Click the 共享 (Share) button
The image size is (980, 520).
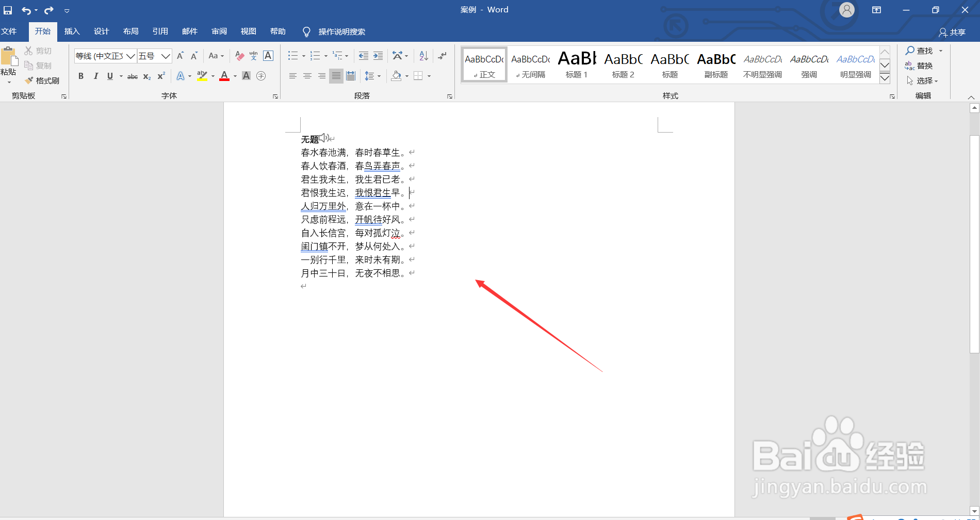click(x=952, y=32)
